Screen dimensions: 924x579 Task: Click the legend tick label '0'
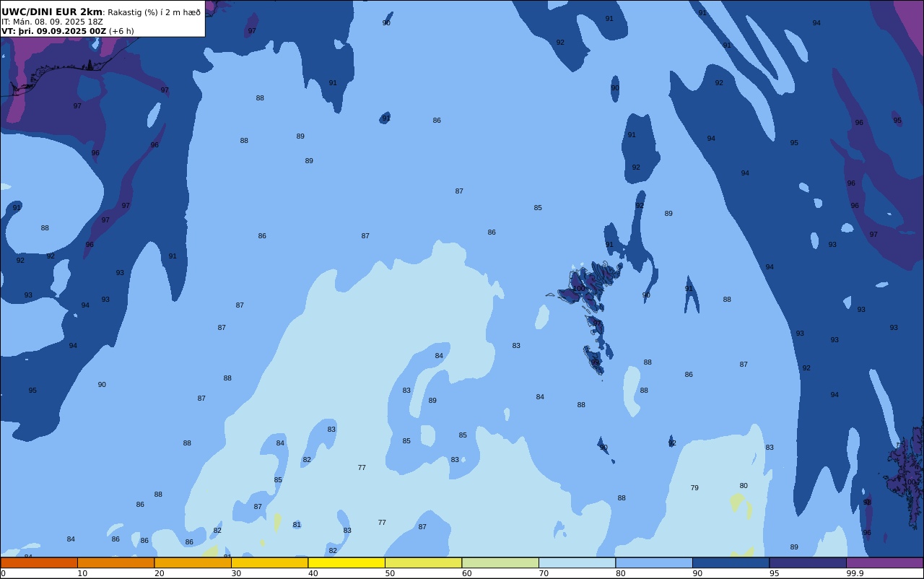point(3,573)
